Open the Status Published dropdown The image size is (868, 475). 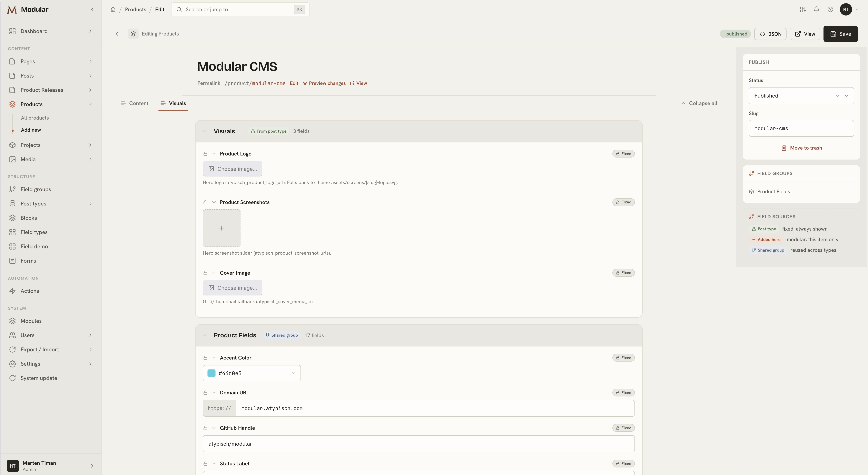coord(801,96)
